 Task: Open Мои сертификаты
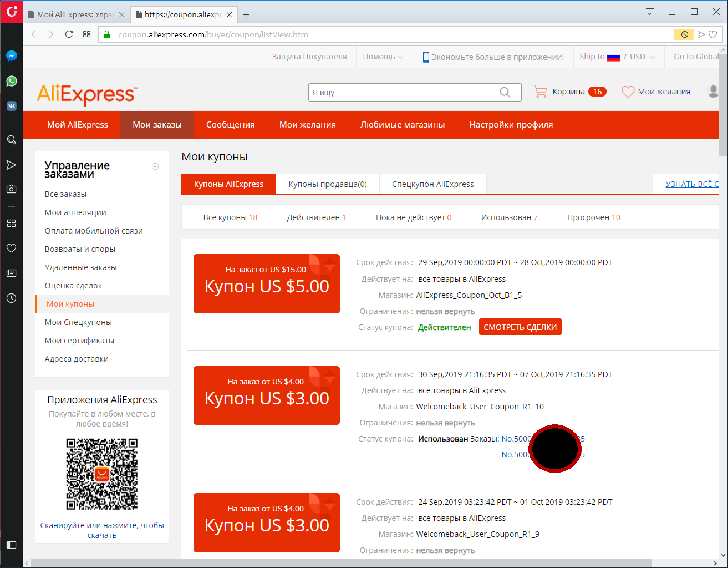(79, 341)
